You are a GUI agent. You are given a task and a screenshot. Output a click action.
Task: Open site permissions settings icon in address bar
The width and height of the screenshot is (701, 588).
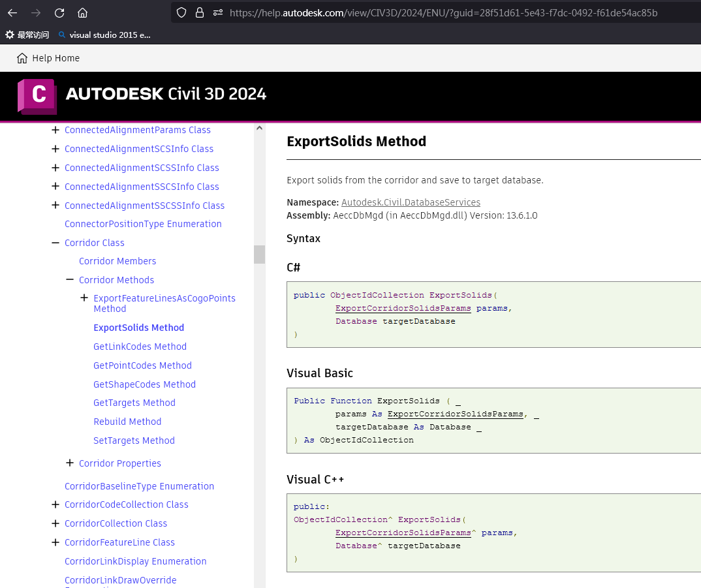pyautogui.click(x=218, y=12)
